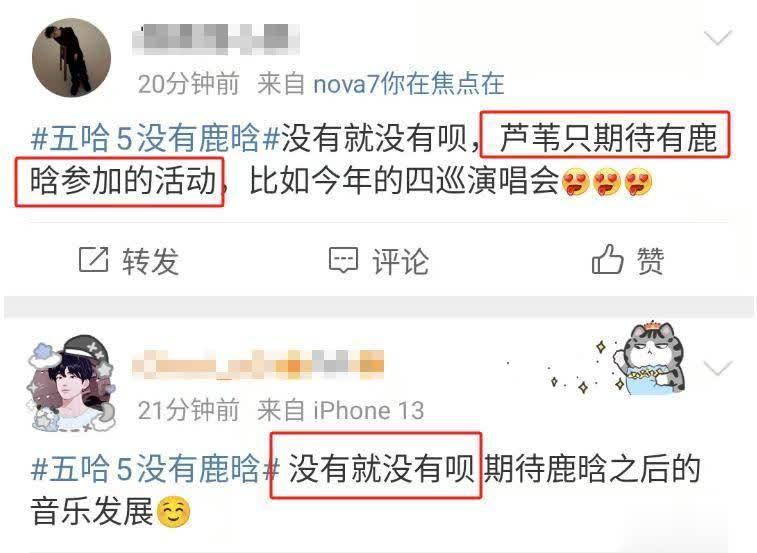Click the 评论 comment label
The height and width of the screenshot is (553, 757).
pyautogui.click(x=400, y=261)
